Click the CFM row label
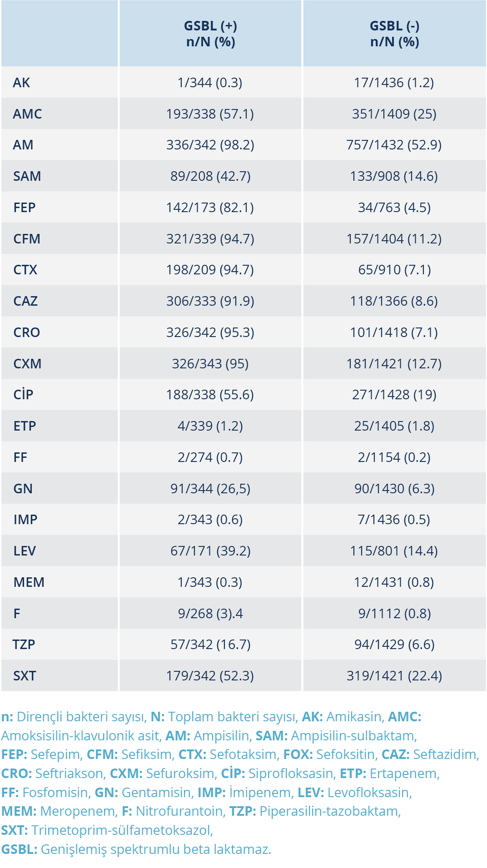The height and width of the screenshot is (868, 487). pos(27,239)
